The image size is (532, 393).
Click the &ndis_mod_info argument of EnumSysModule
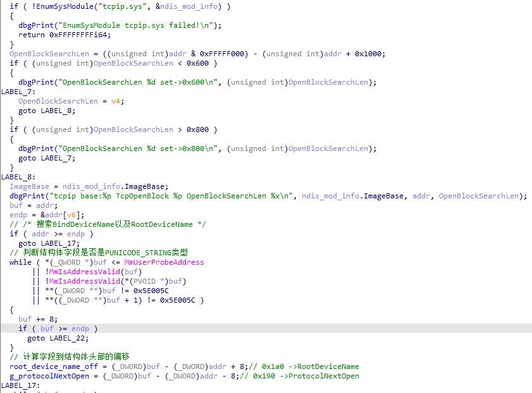(x=186, y=6)
